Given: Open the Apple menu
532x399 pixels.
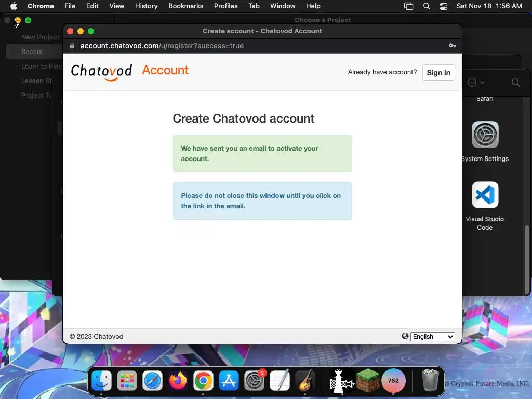Looking at the screenshot, I should pos(14,6).
